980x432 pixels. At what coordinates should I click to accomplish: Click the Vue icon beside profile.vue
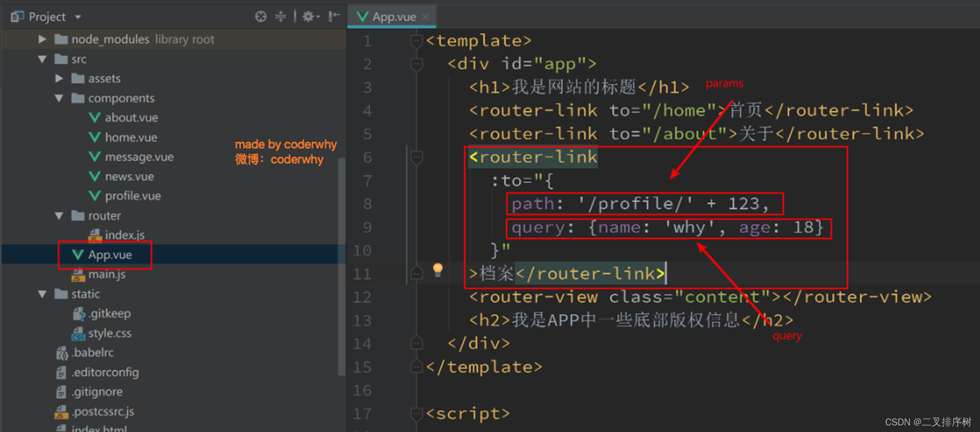94,196
